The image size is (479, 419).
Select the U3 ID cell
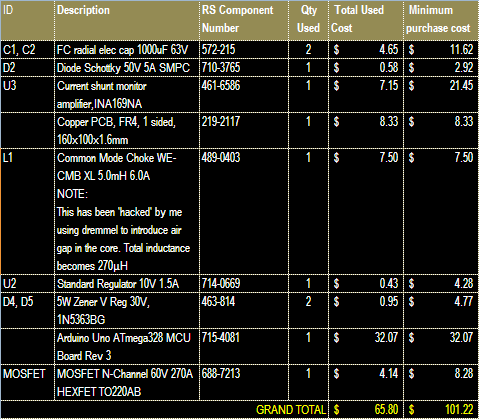[x=27, y=95]
